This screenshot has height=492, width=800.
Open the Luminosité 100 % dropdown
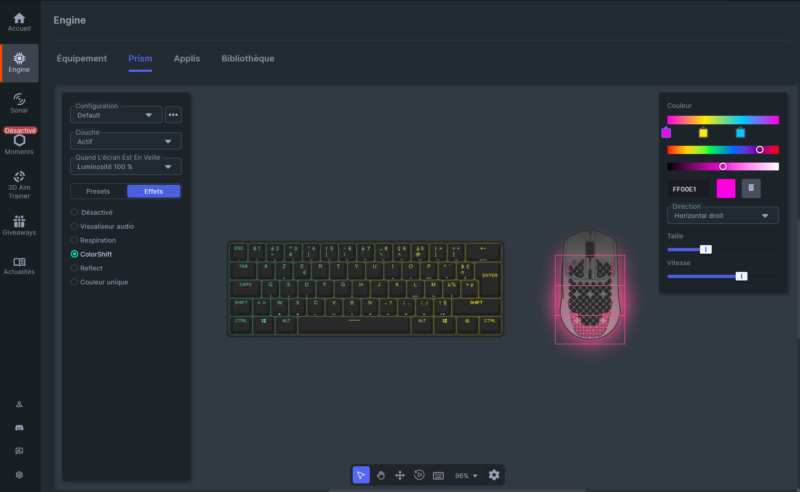(126, 166)
